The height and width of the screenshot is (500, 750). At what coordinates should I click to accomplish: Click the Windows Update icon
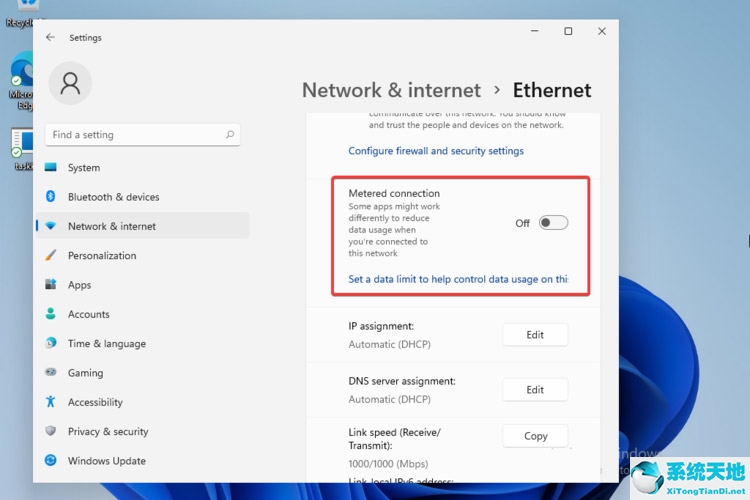click(51, 461)
